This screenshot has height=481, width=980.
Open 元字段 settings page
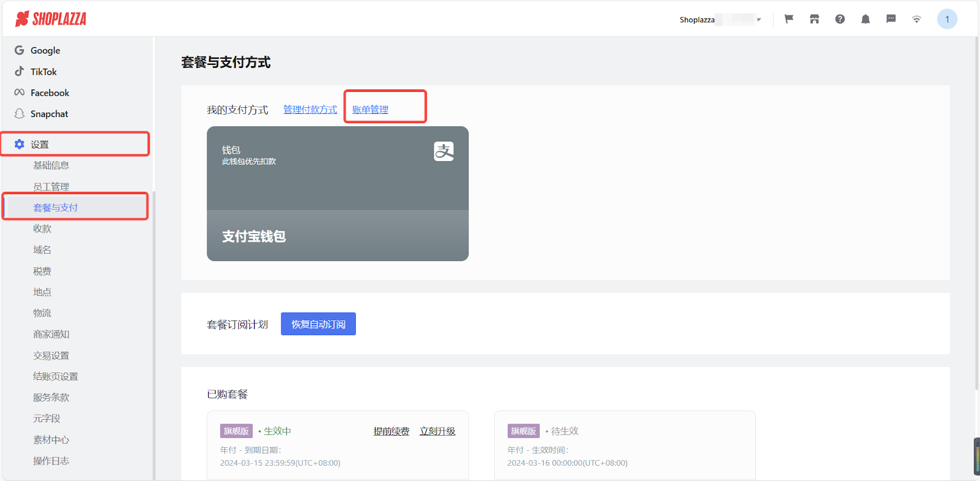pyautogui.click(x=47, y=419)
